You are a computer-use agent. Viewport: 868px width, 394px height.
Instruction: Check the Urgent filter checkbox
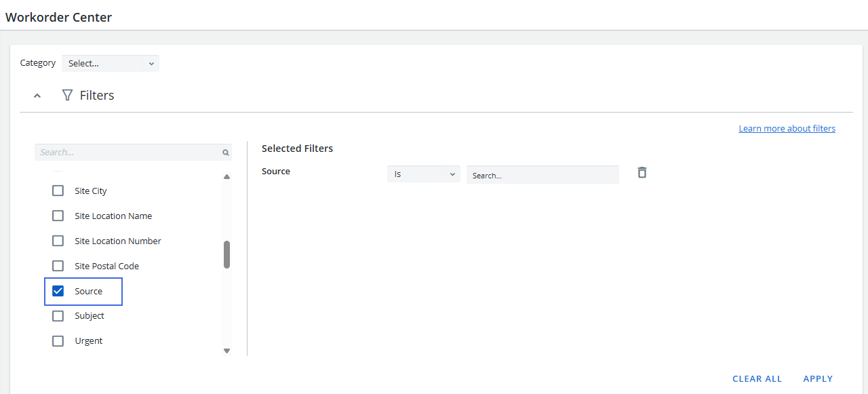click(x=58, y=341)
